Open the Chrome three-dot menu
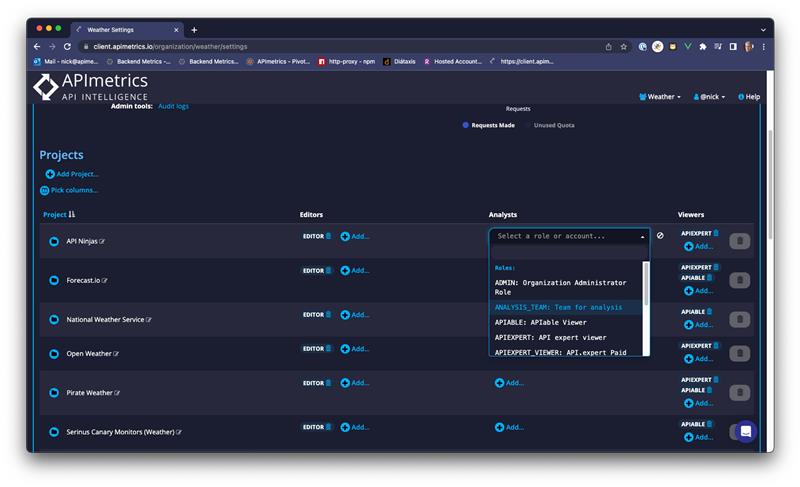The height and width of the screenshot is (487, 800). (763, 47)
